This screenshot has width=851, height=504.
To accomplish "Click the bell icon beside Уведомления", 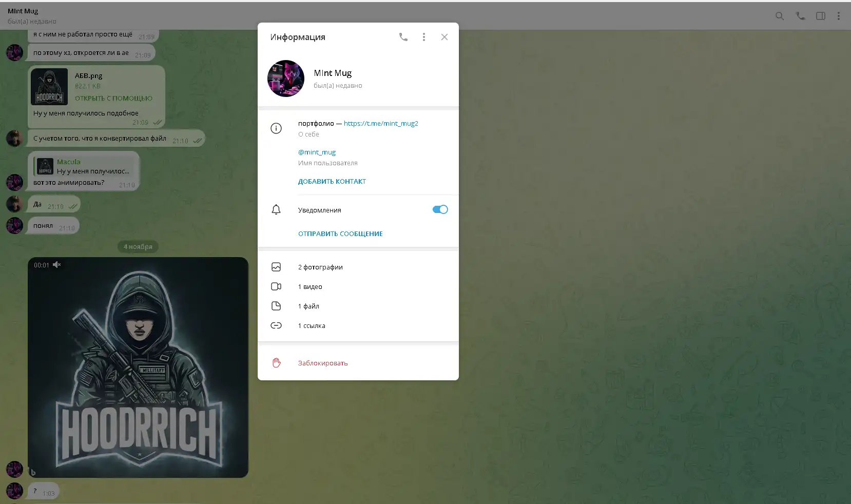I will click(x=276, y=209).
